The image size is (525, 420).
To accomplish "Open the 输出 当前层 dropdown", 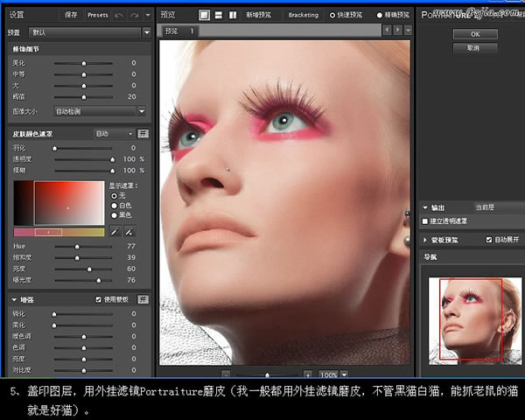I will pos(499,207).
